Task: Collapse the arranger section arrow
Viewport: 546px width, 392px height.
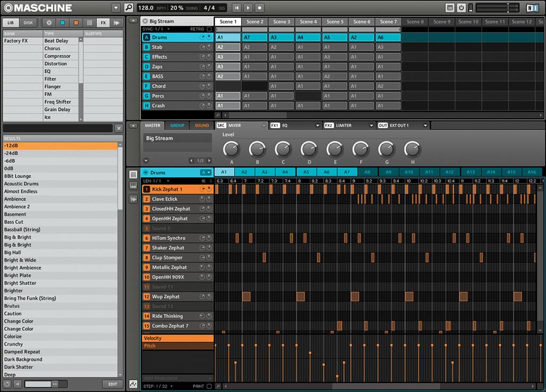Action: [133, 21]
